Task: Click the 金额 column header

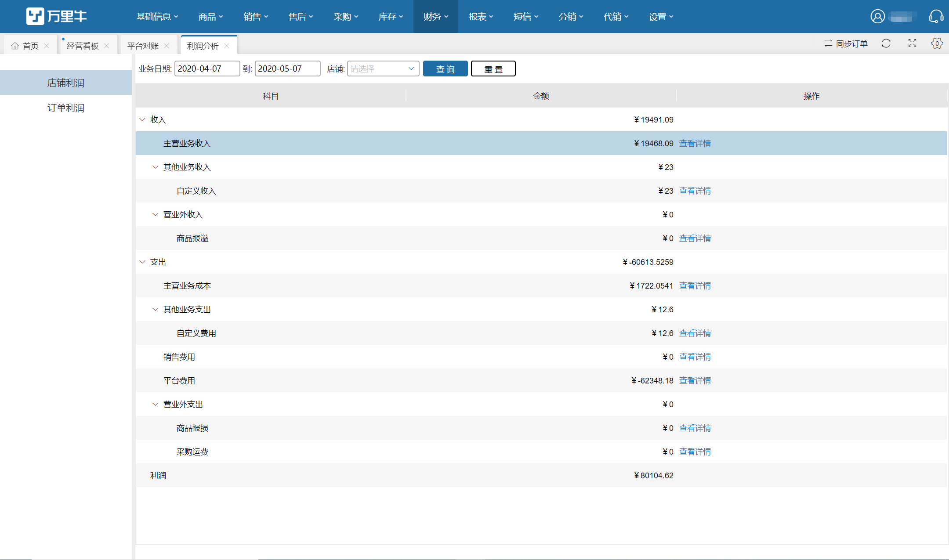Action: 541,96
